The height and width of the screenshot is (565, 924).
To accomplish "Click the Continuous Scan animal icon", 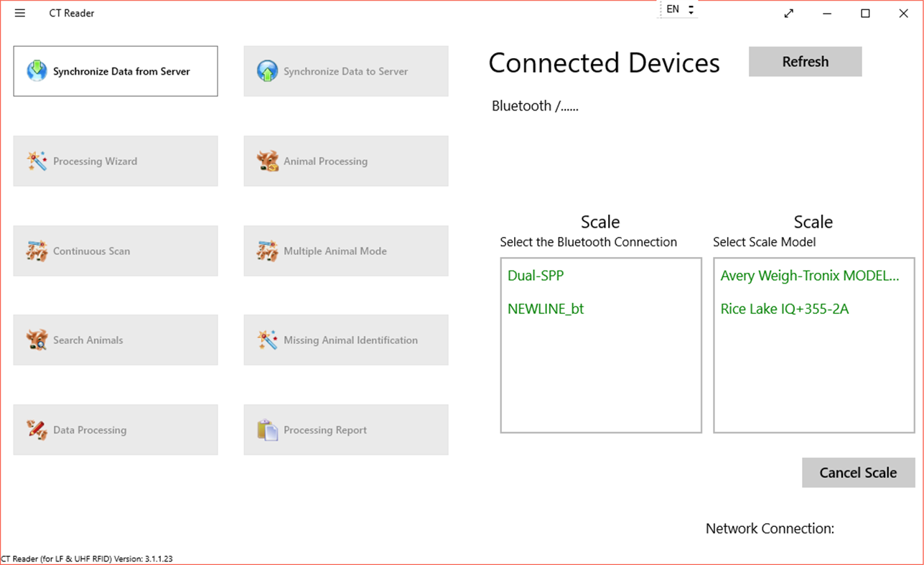I will point(36,251).
